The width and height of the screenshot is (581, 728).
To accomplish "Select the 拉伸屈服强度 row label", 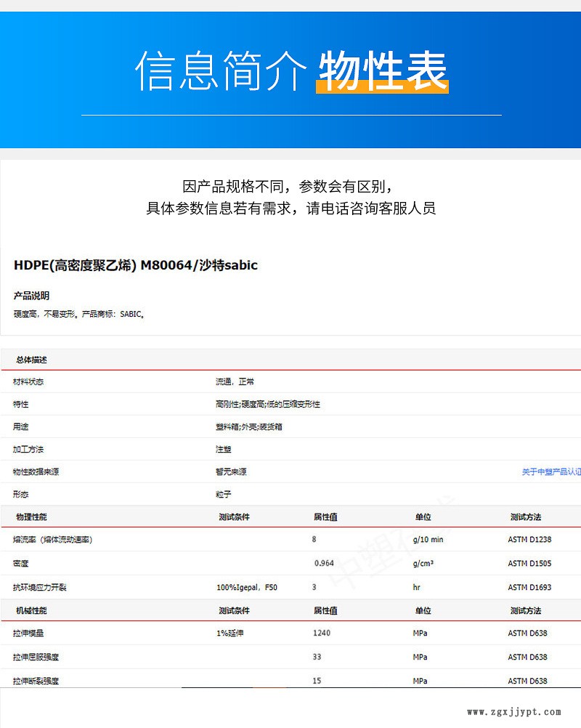I will click(36, 658).
